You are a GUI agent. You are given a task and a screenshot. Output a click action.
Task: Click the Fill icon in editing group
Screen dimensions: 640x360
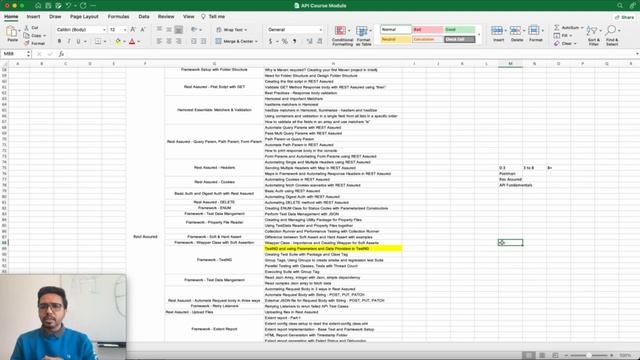click(557, 36)
